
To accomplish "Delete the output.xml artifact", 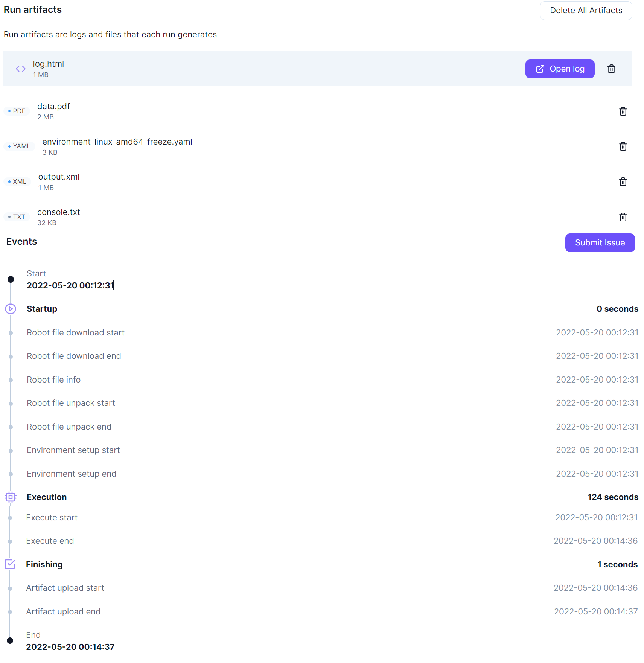I will pyautogui.click(x=623, y=182).
